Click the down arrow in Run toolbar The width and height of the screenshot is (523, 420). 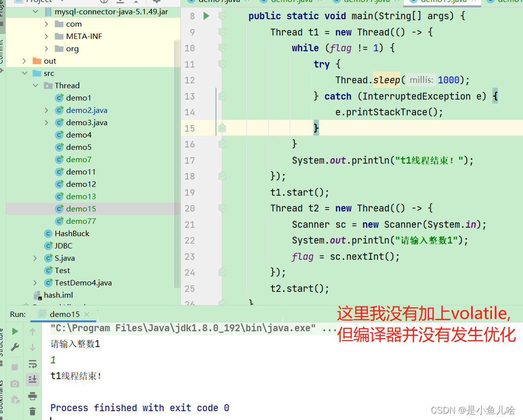click(x=33, y=347)
